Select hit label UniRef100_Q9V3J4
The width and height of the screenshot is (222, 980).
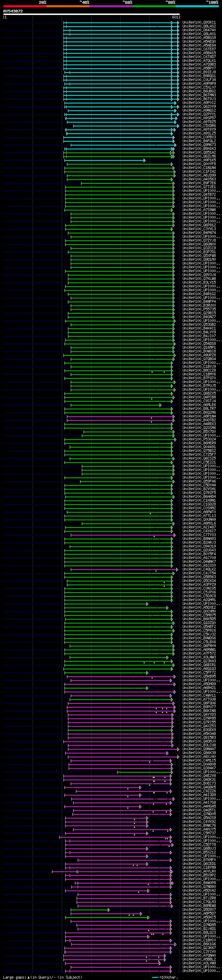199,275
